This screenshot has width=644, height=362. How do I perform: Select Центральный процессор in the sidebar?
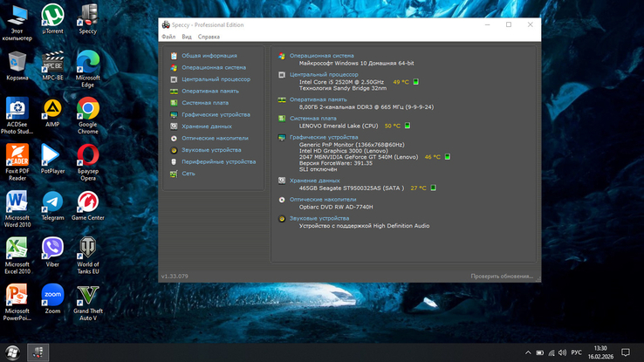pos(216,79)
